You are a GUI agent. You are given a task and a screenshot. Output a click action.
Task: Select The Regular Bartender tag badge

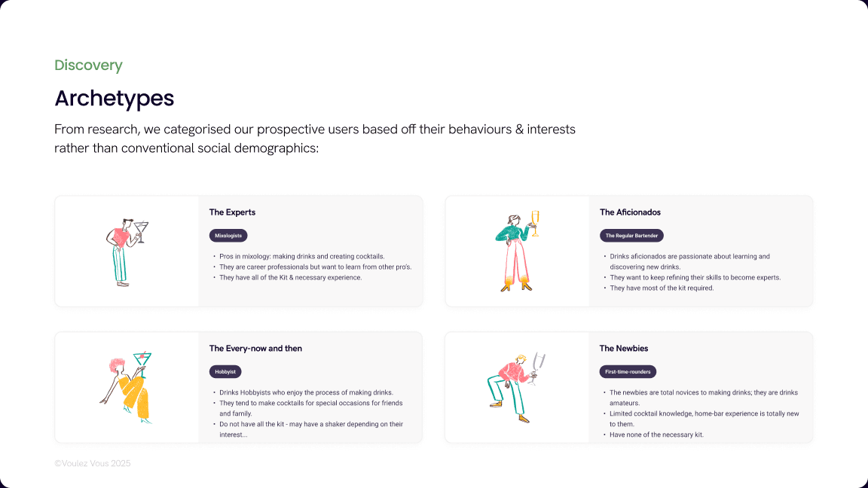(x=631, y=236)
